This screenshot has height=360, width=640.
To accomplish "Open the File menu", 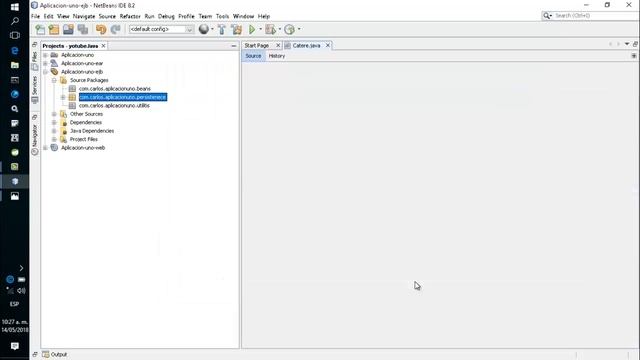I will pyautogui.click(x=36, y=16).
